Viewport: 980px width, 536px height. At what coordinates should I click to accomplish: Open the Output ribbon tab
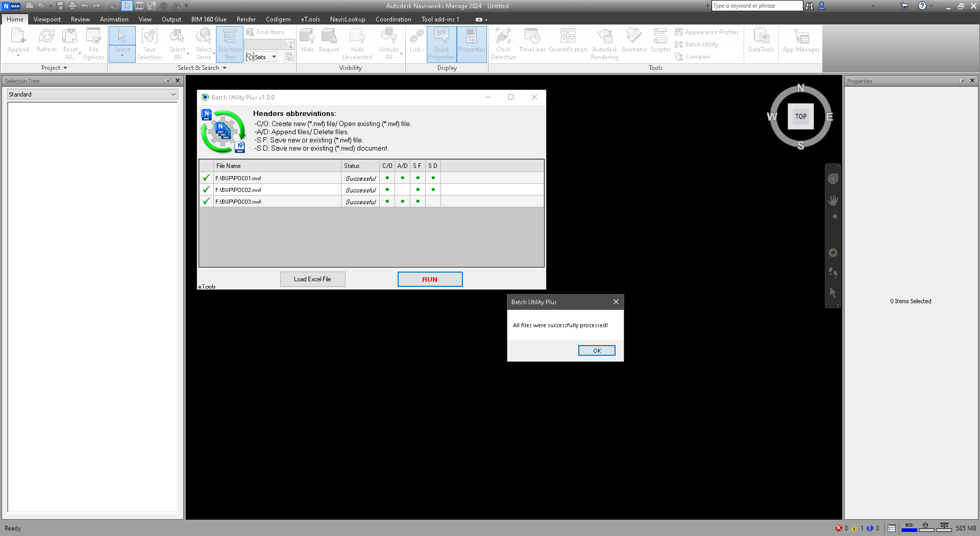(x=171, y=19)
